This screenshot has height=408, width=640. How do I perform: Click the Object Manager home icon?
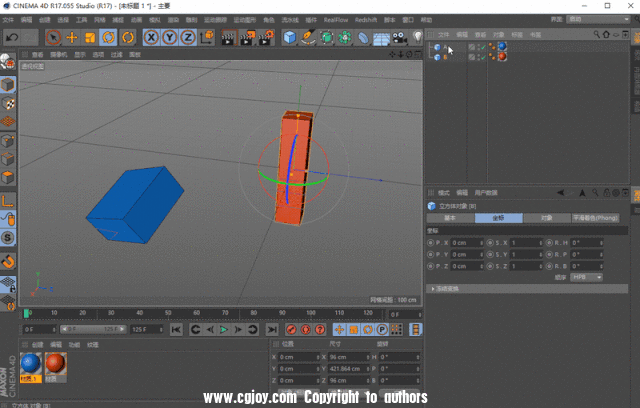pos(606,35)
